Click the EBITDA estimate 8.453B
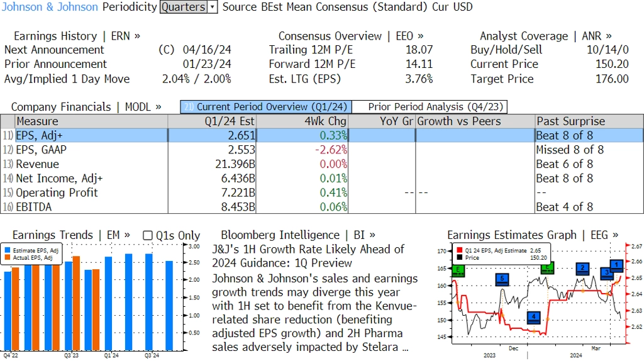 238,207
